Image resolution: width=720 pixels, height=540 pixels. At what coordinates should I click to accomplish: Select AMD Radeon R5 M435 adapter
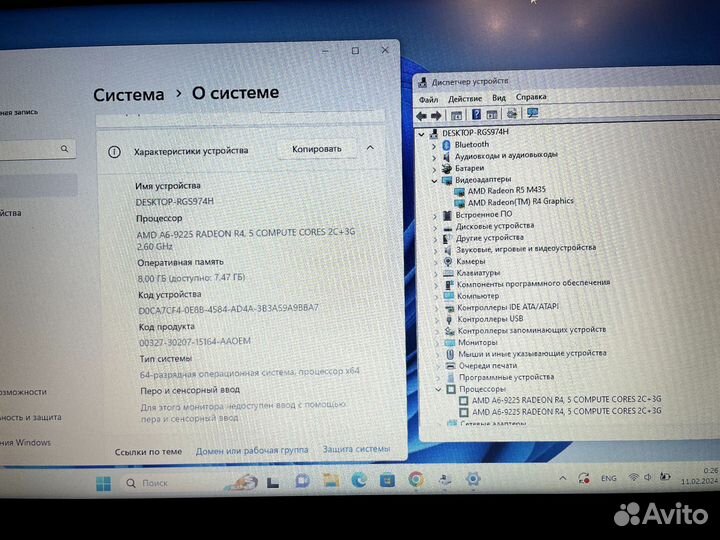click(506, 190)
